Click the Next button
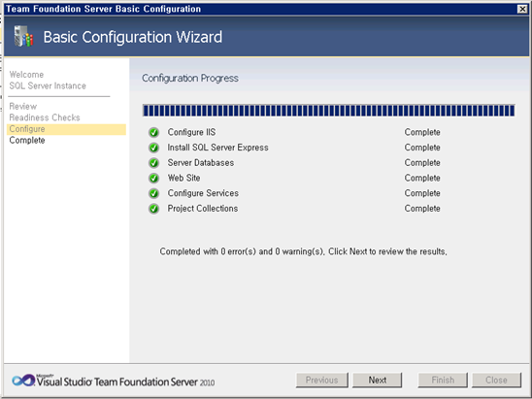This screenshot has height=399, width=532. (x=378, y=380)
